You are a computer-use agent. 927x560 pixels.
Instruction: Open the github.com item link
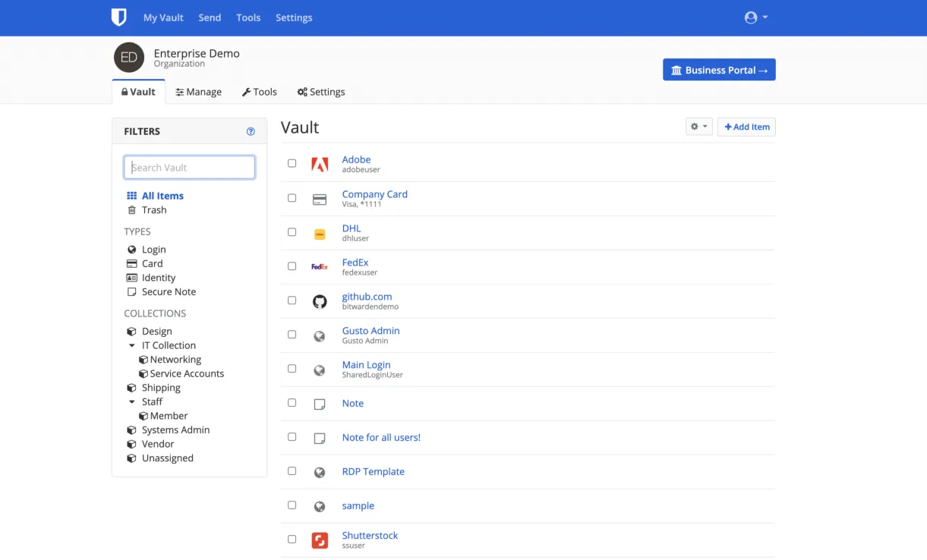tap(367, 297)
